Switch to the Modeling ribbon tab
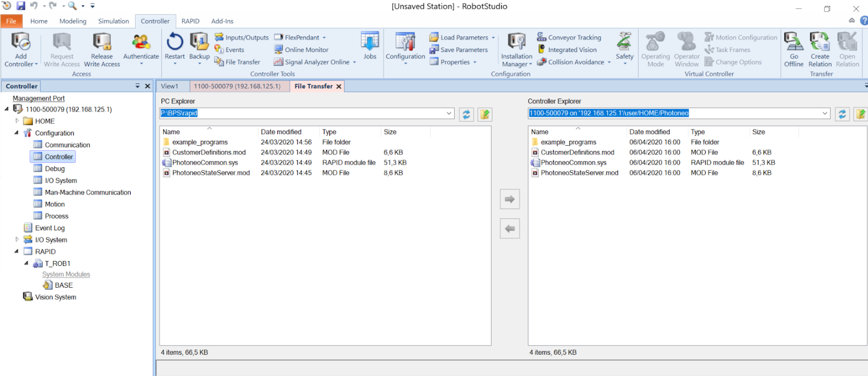Screen dimensions: 868x376 [73, 21]
